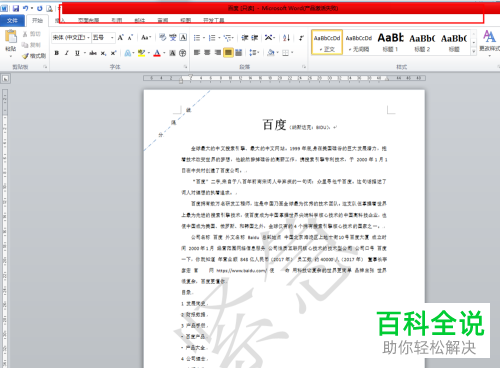Viewport: 500px width, 368px height.
Task: Apply yellow text highlight color
Action: click(142, 53)
